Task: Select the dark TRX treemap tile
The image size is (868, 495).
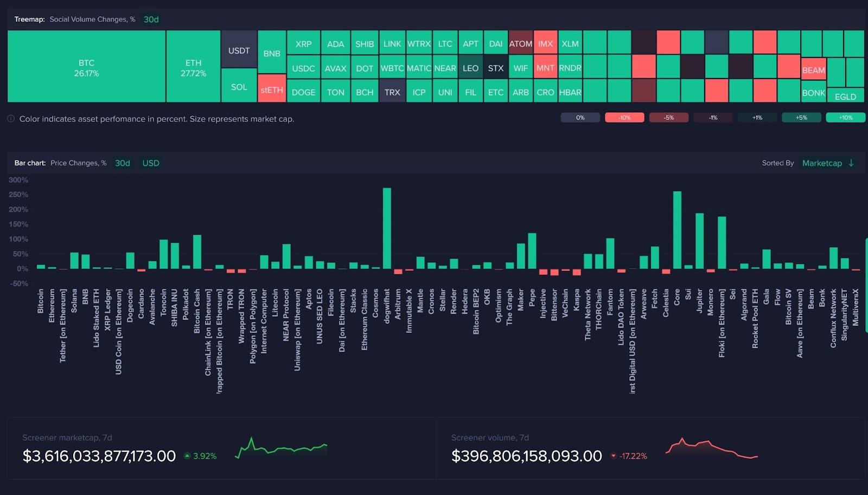Action: coord(392,91)
